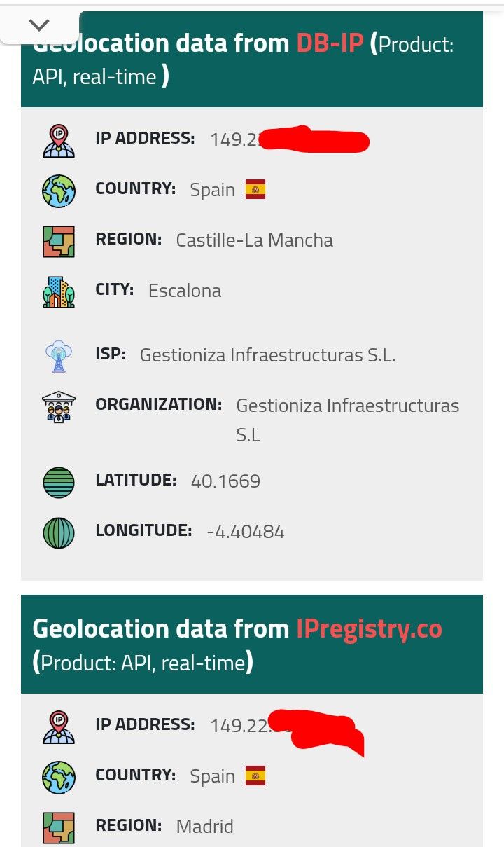Image resolution: width=504 pixels, height=847 pixels.
Task: Click the globe icon next to Country in IPregistry
Action: [59, 777]
